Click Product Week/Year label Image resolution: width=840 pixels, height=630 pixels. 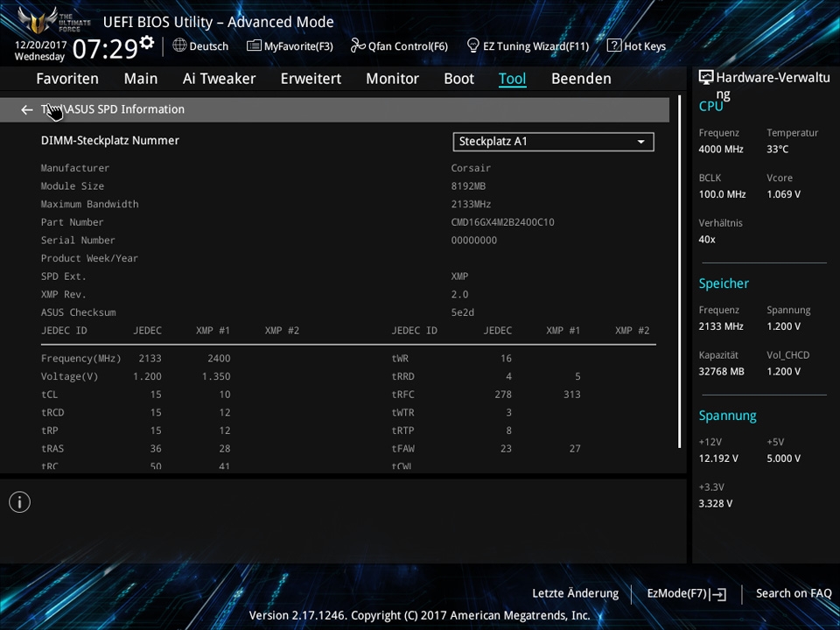(x=89, y=258)
